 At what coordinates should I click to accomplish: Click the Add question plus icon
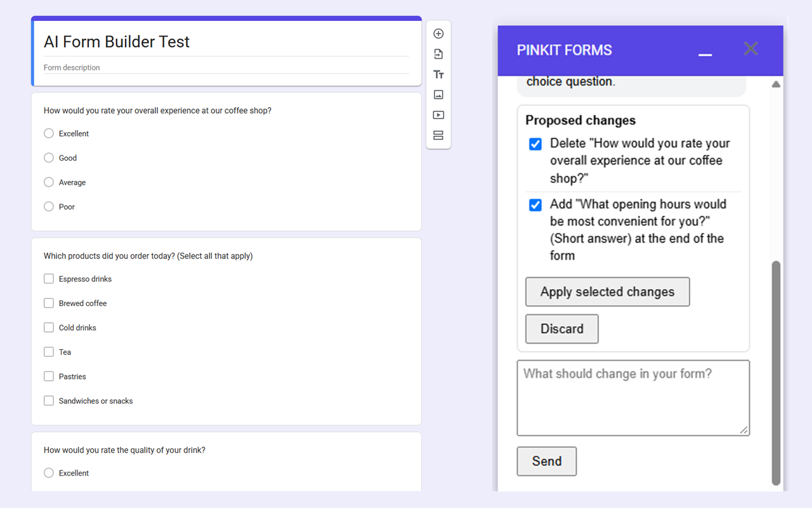coord(438,34)
